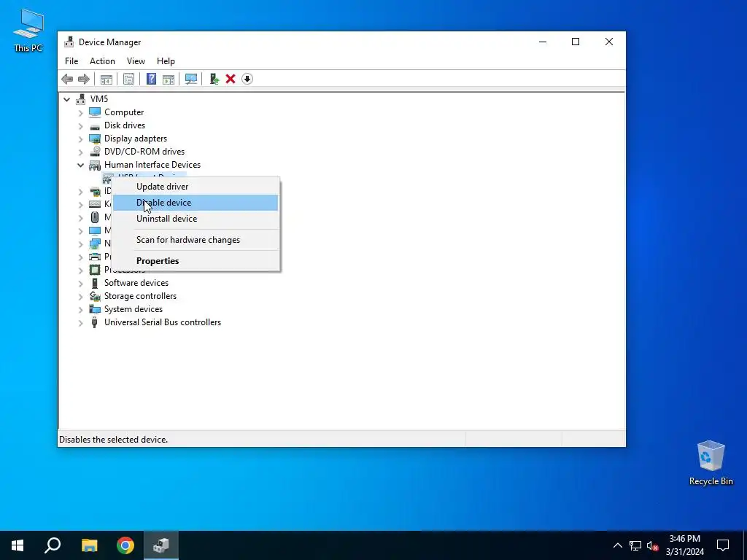Toggle the Show/Hide Action Pane toolbar icon

[169, 79]
